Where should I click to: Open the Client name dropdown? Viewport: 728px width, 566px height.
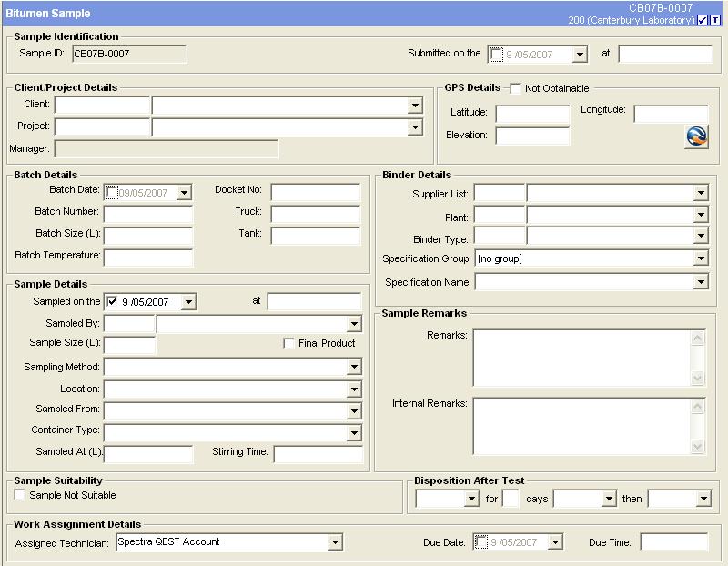(x=415, y=106)
